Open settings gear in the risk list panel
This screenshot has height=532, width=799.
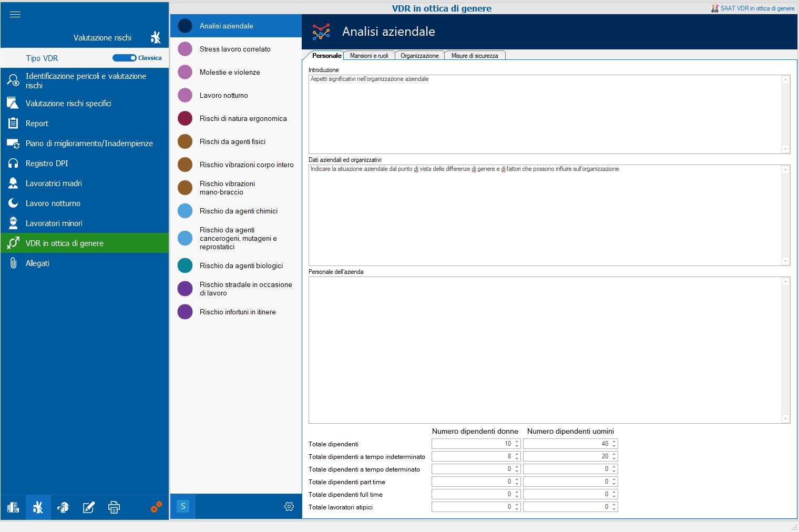click(289, 506)
